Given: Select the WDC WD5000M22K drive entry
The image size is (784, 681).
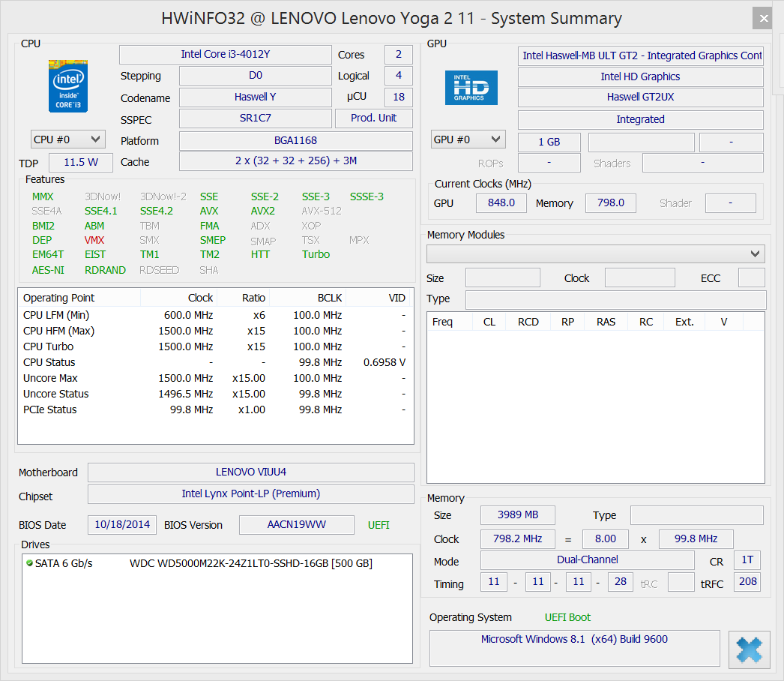Looking at the screenshot, I should coord(250,563).
